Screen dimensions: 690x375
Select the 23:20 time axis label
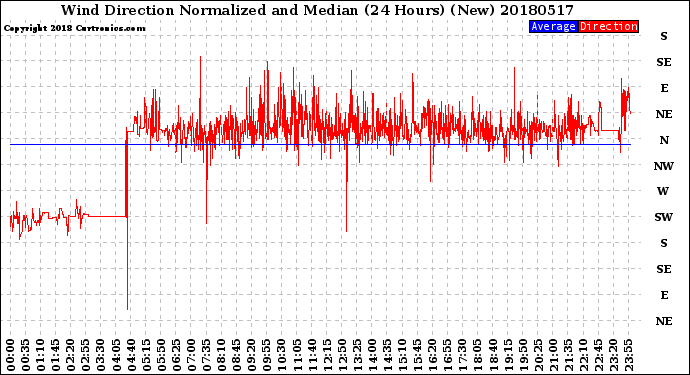point(613,355)
